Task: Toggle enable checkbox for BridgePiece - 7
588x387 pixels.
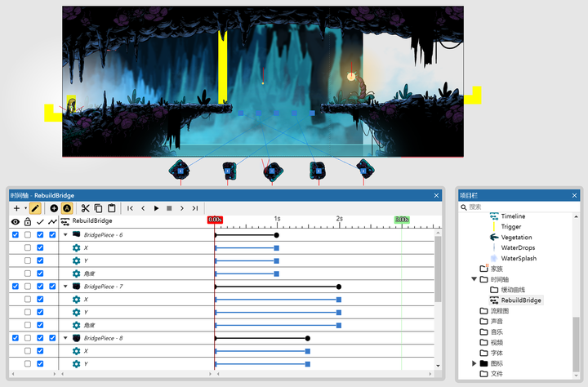Action: (40, 287)
